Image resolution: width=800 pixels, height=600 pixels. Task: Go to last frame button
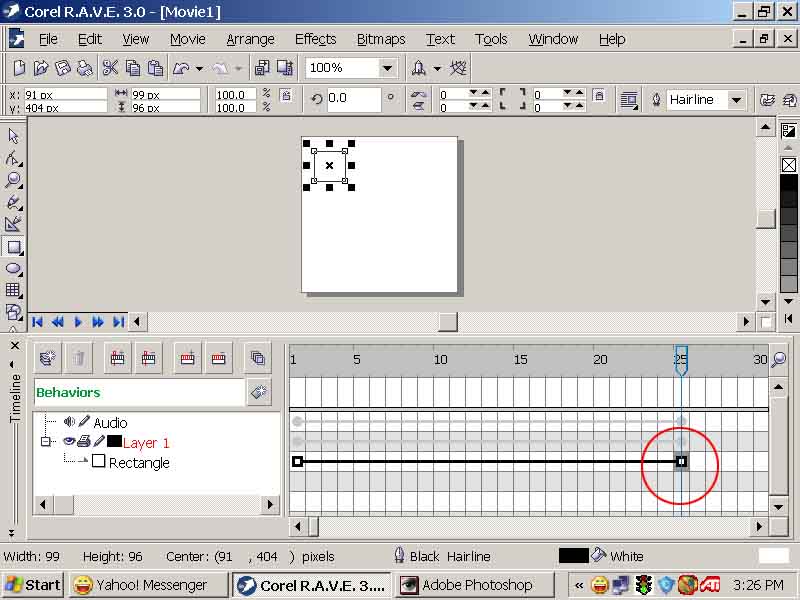click(x=119, y=322)
